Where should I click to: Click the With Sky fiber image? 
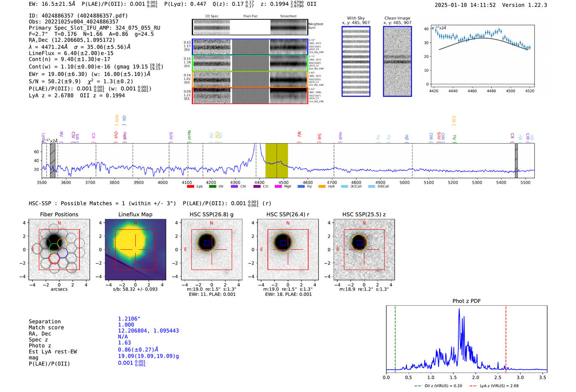point(356,61)
